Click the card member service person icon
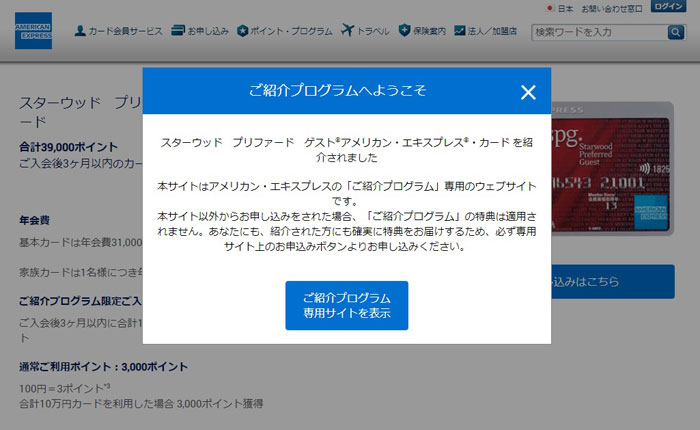The height and width of the screenshot is (430, 700). (80, 31)
